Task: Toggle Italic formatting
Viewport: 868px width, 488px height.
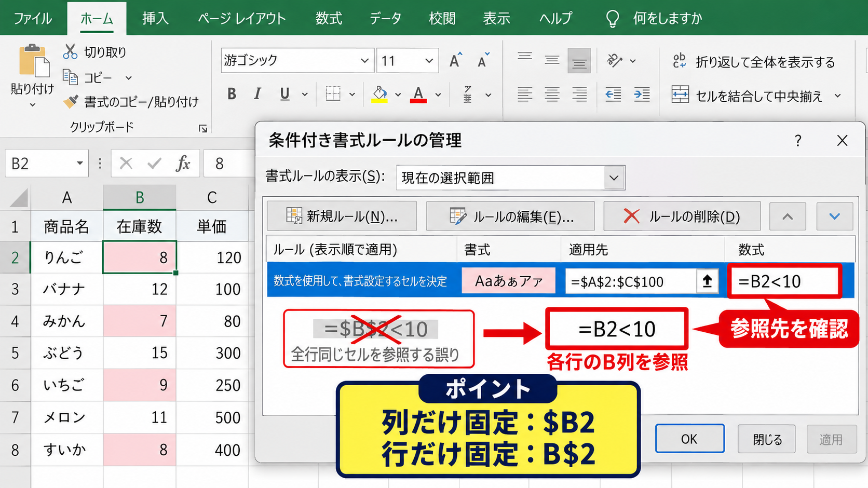Action: [257, 94]
